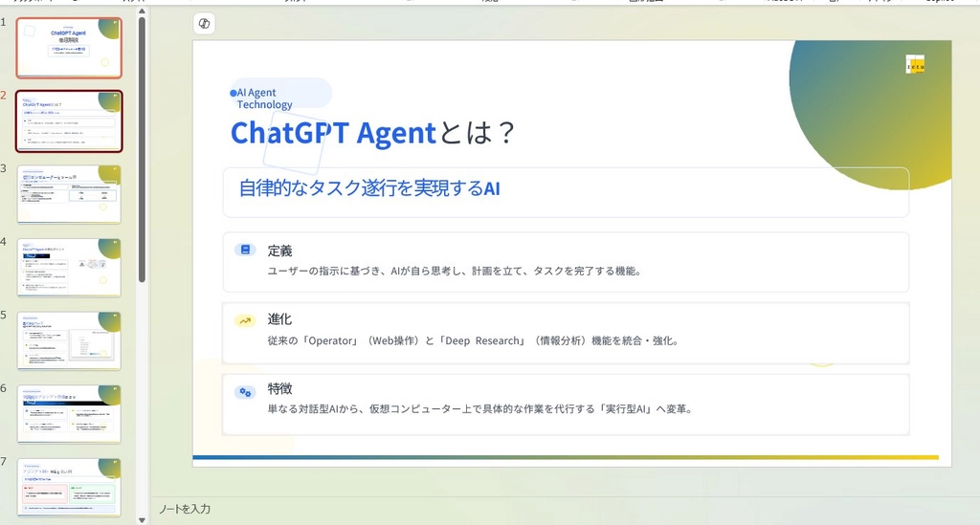The height and width of the screenshot is (525, 980).
Task: Select slide 5 thumbnail
Action: pos(69,340)
